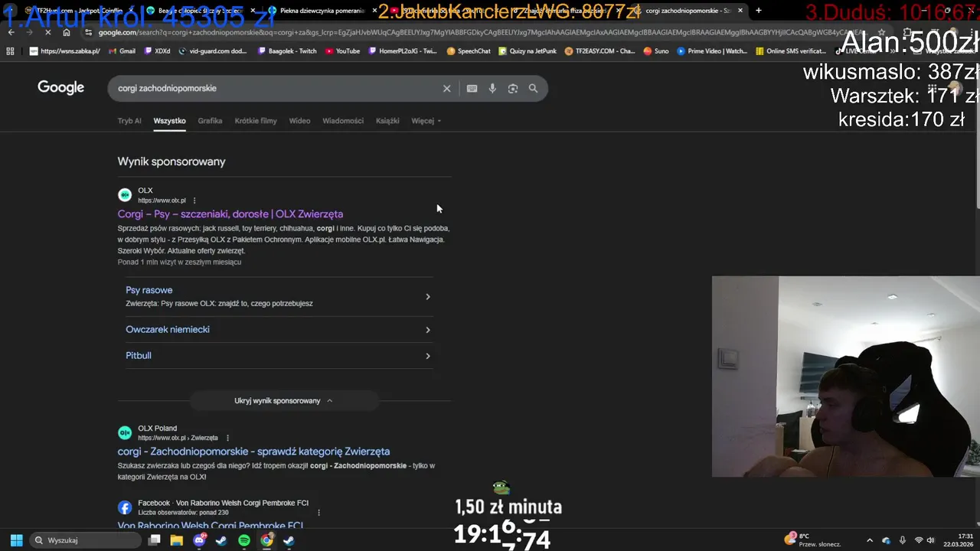Open Spotify from the taskbar
Image resolution: width=980 pixels, height=551 pixels.
coord(244,540)
